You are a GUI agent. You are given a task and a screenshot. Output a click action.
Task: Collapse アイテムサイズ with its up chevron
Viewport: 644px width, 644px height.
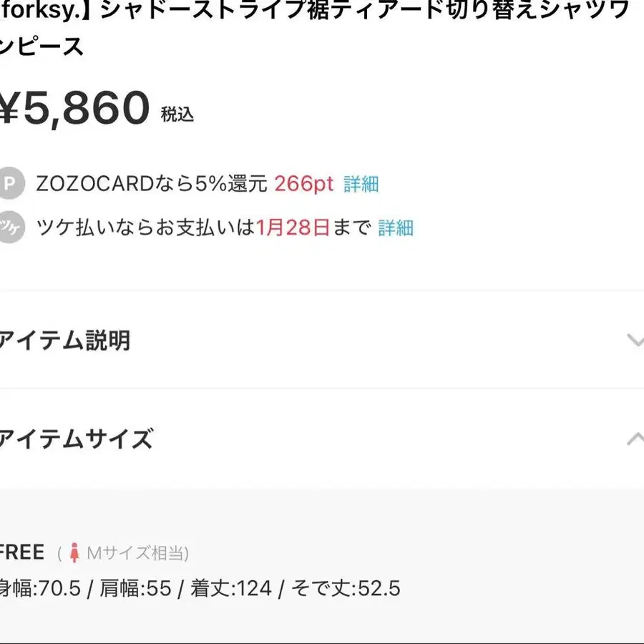pos(634,439)
